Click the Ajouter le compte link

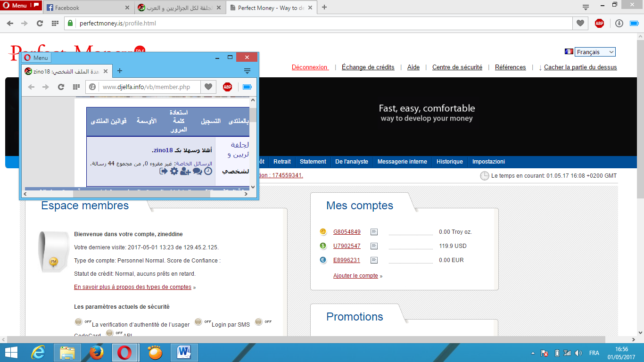[355, 276]
